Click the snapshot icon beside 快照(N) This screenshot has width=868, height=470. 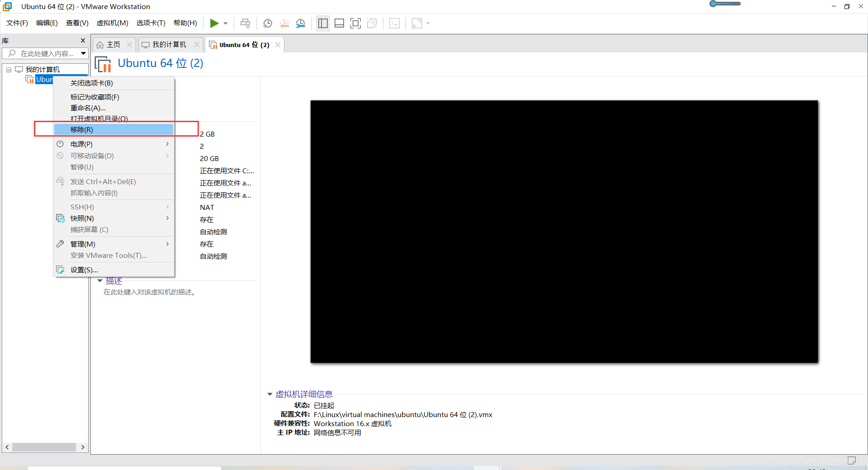click(x=60, y=218)
